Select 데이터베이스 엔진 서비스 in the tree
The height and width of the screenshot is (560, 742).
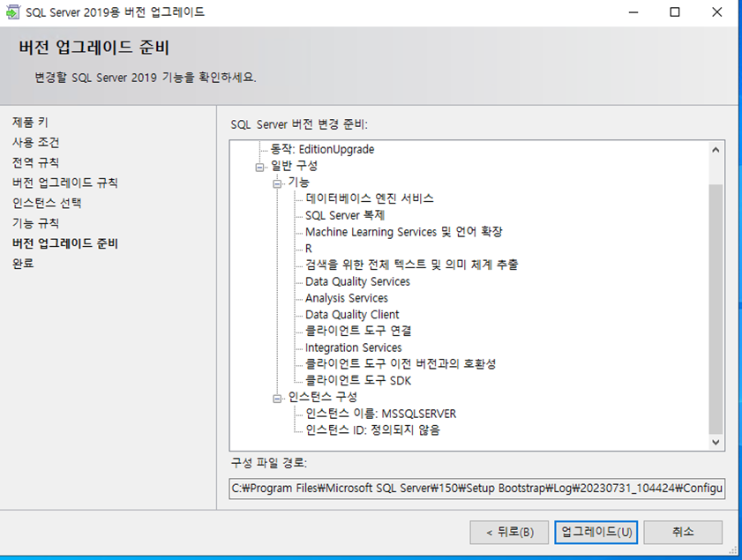(370, 198)
